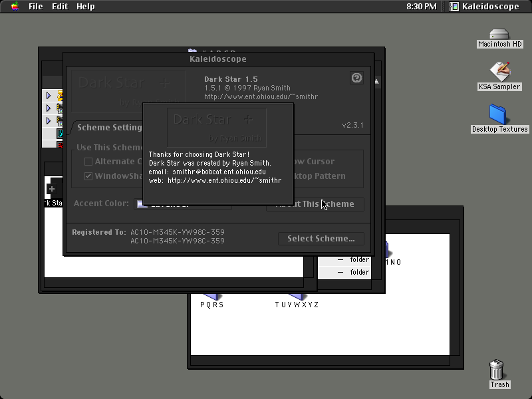
Task: Open the Apple menu
Action: (x=14, y=6)
